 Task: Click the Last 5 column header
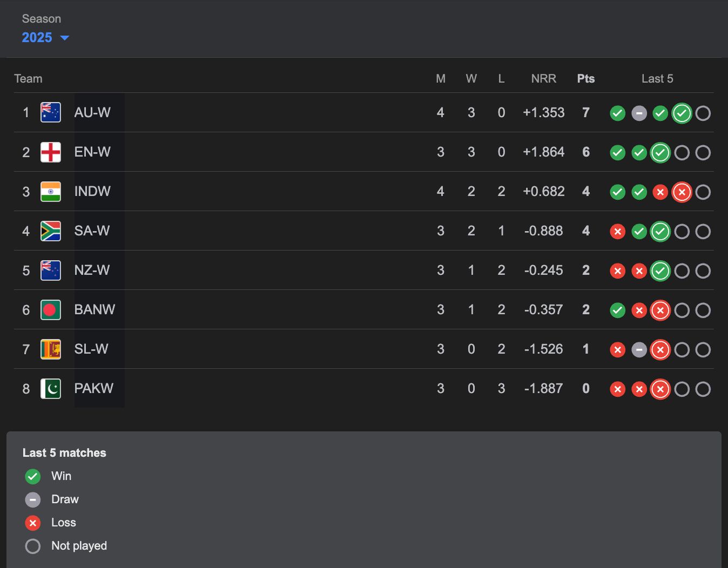(x=657, y=79)
